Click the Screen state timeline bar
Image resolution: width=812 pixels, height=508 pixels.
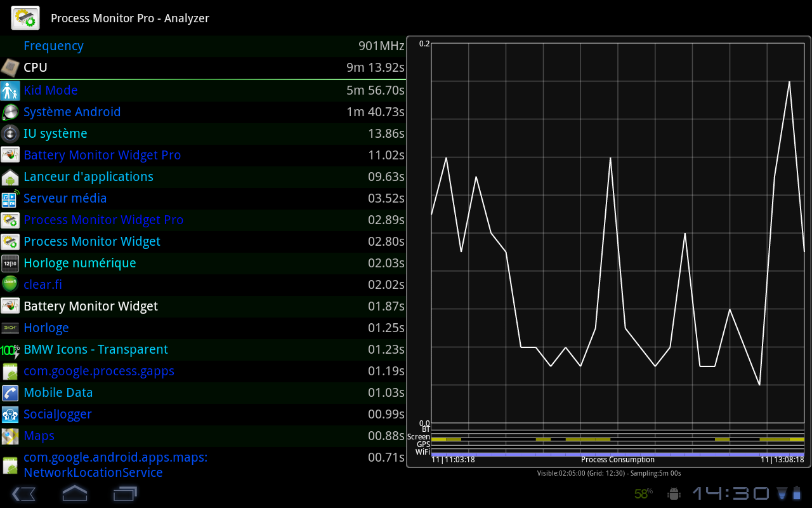(618, 439)
